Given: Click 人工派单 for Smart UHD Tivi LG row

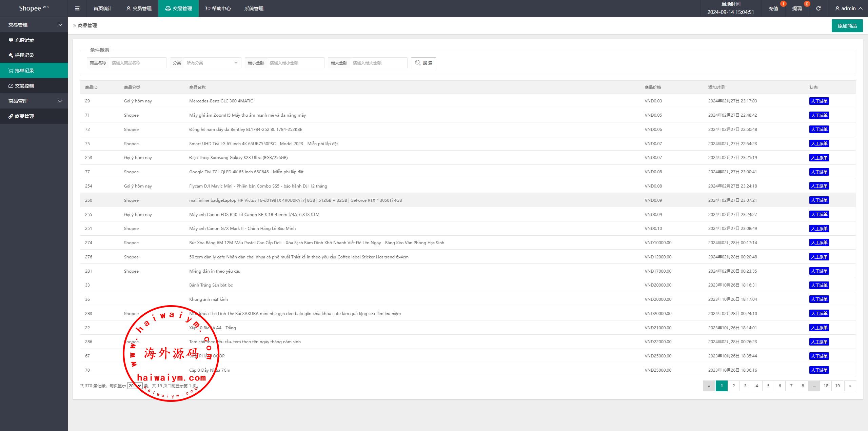Looking at the screenshot, I should tap(819, 143).
